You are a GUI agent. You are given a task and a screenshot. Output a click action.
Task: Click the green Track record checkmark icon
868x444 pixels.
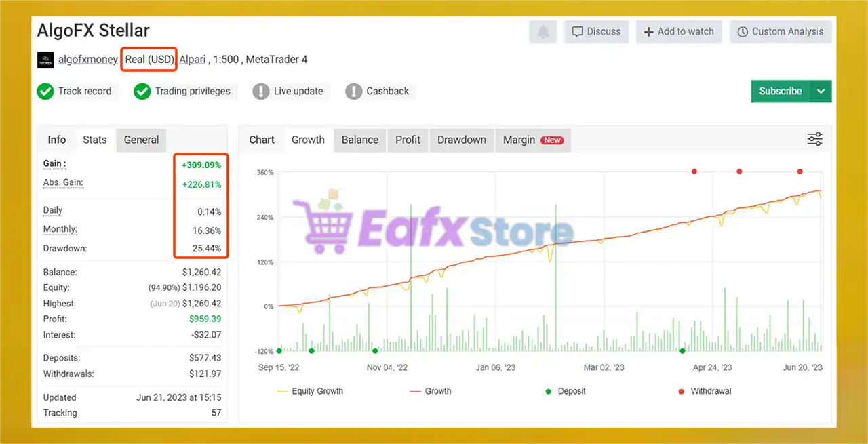(45, 92)
